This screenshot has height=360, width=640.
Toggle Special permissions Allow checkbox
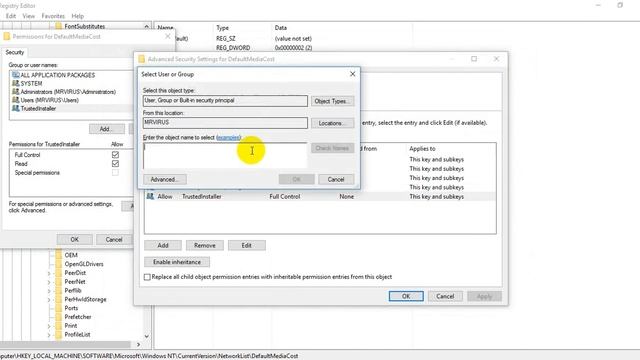116,173
